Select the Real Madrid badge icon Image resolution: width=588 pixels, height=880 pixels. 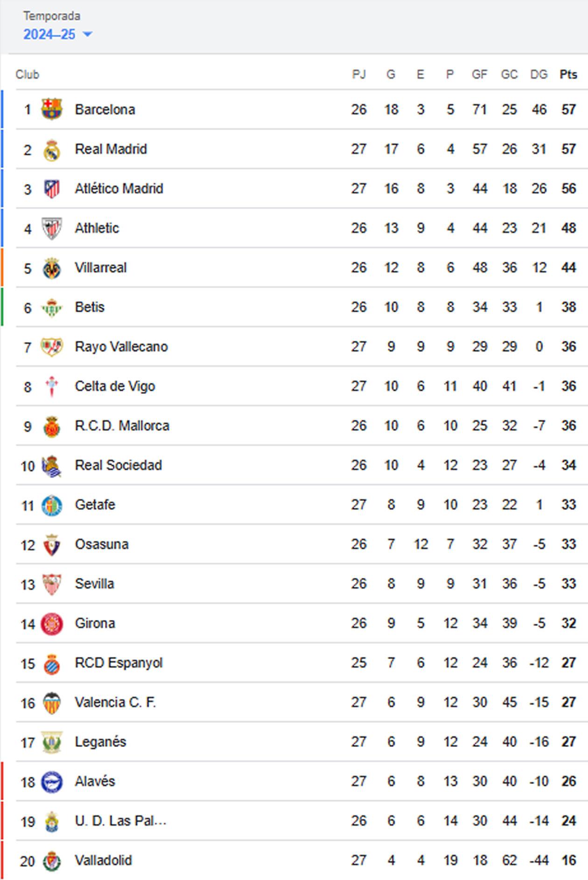[x=53, y=148]
